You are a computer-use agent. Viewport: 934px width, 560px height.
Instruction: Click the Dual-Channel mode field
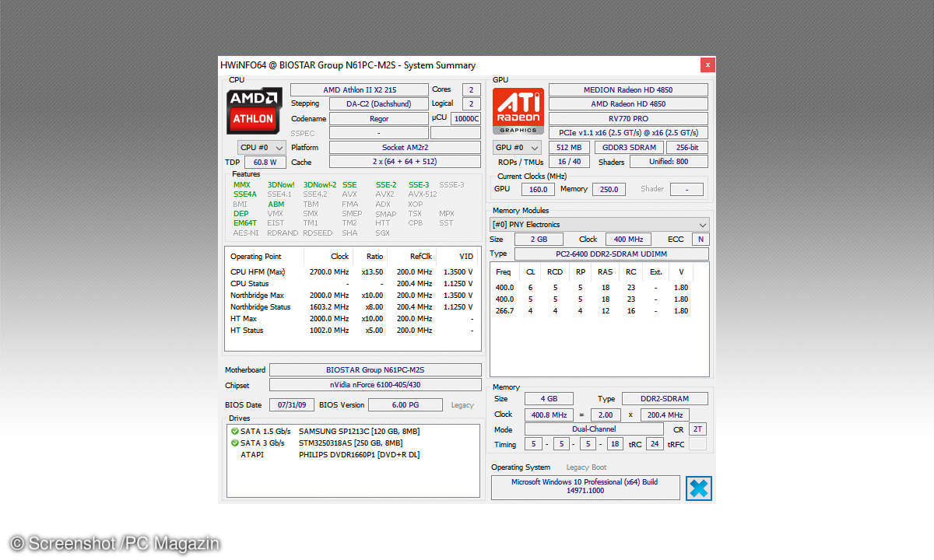pos(592,429)
